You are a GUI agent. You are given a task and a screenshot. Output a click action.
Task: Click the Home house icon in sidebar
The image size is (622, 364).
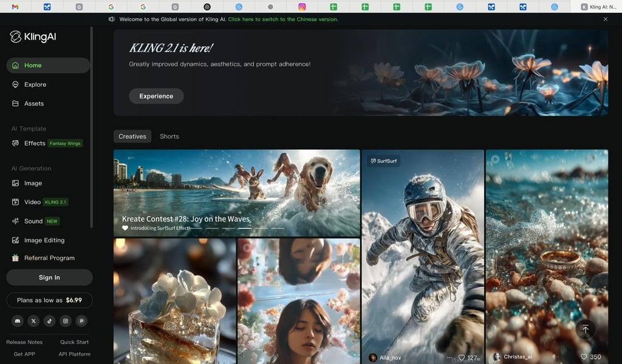[15, 66]
